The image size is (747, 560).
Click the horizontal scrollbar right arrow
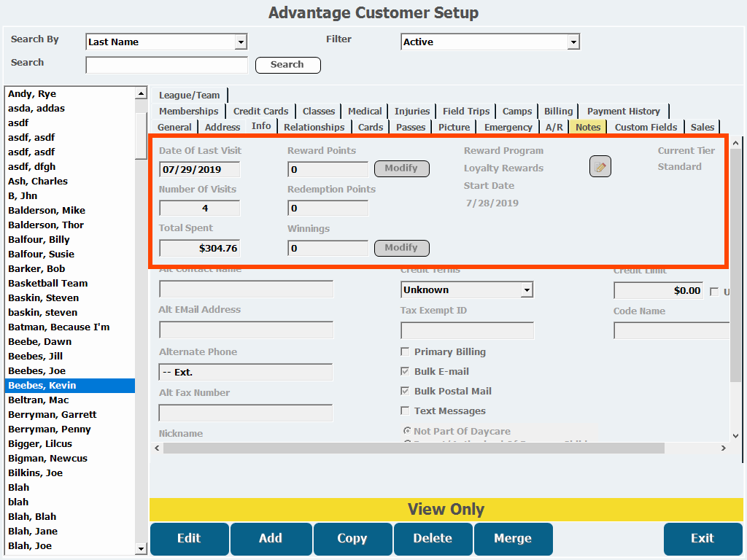coord(724,448)
